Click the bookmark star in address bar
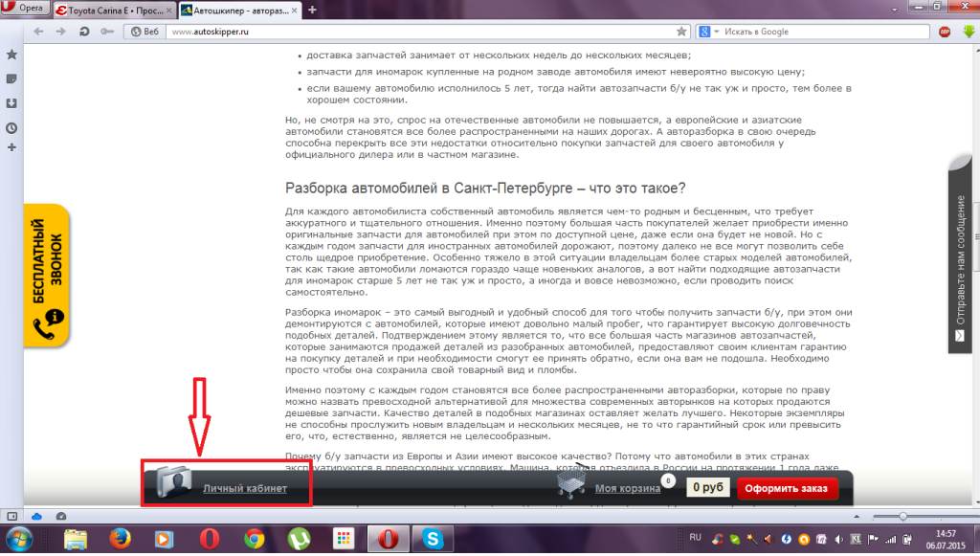 coord(681,32)
